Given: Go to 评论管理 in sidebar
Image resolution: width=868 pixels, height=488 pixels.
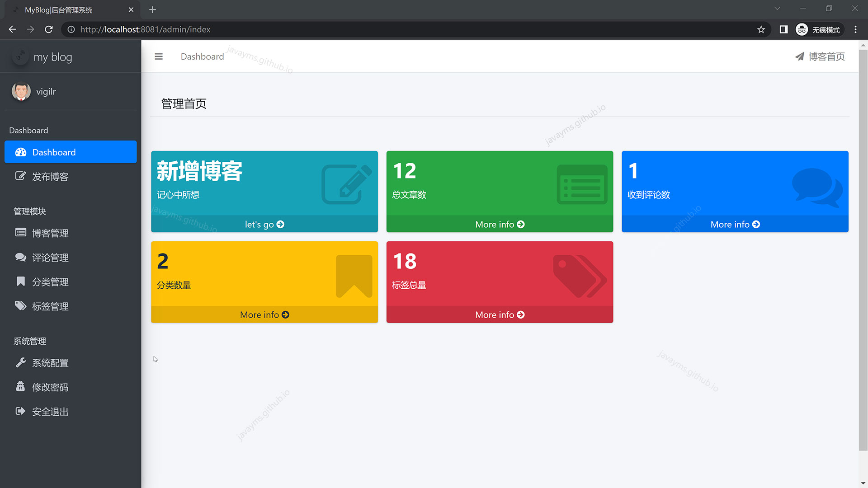Looking at the screenshot, I should (x=50, y=258).
